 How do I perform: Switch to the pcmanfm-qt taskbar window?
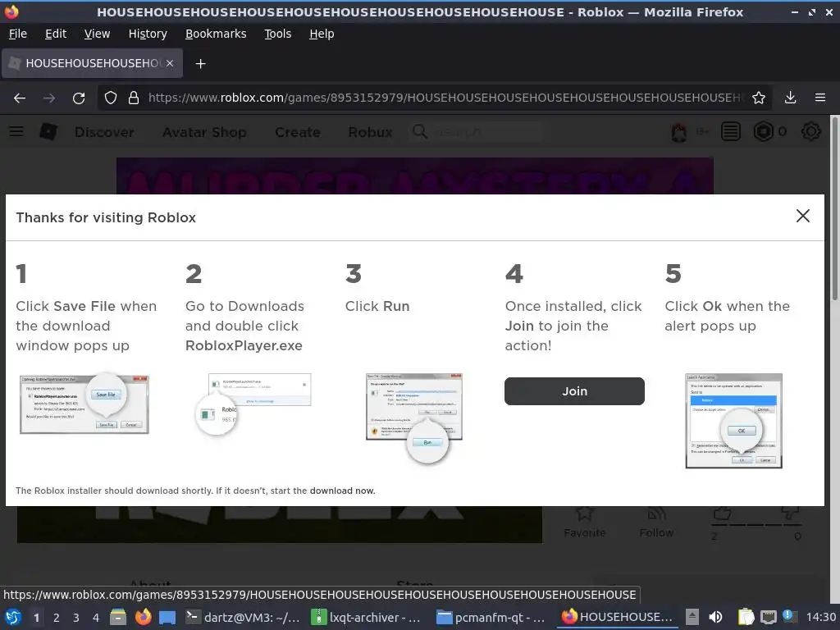491,617
